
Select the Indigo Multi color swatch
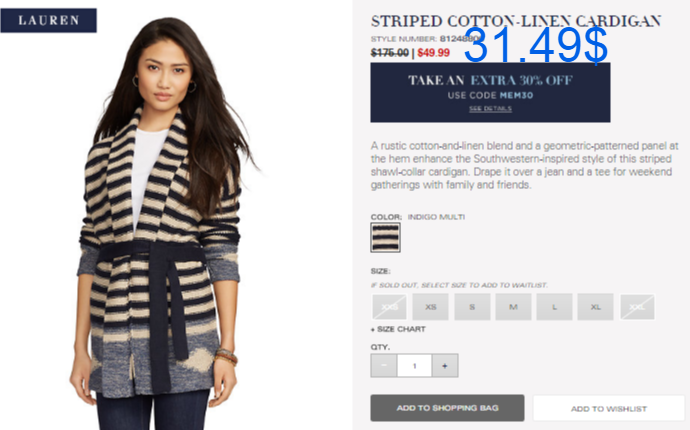coord(385,237)
